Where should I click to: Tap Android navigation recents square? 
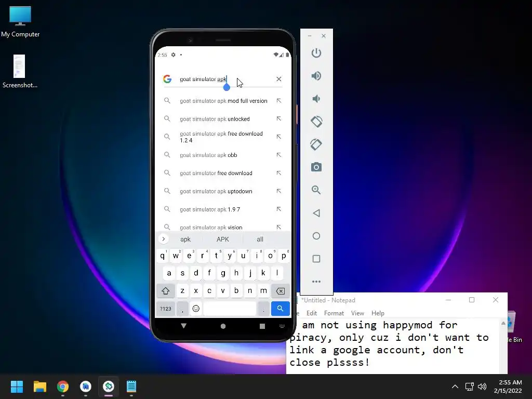[262, 326]
